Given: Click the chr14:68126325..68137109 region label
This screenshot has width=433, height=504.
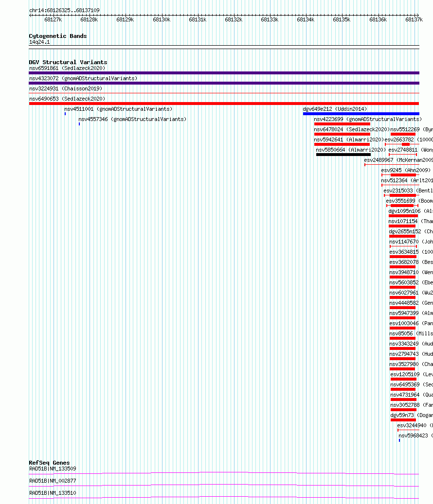Looking at the screenshot, I should coord(64,10).
